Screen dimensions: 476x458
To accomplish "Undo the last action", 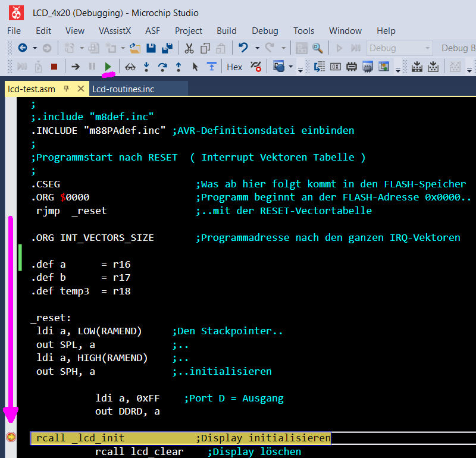I will [x=243, y=48].
